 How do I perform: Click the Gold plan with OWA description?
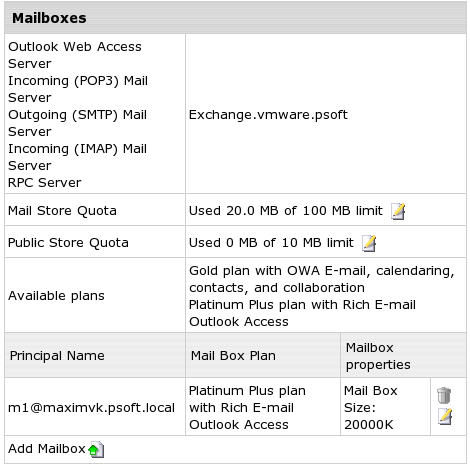coord(322,279)
